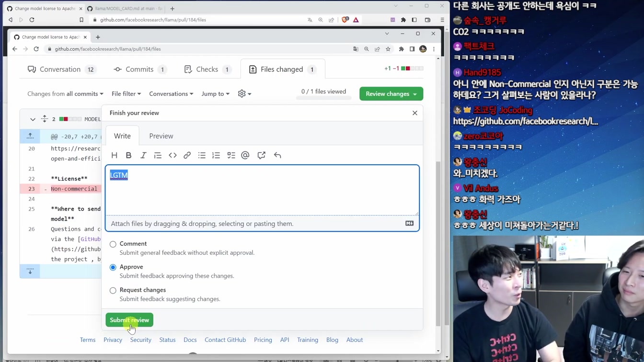Add a hyperlink to the comment
644x362 pixels.
[x=187, y=155]
